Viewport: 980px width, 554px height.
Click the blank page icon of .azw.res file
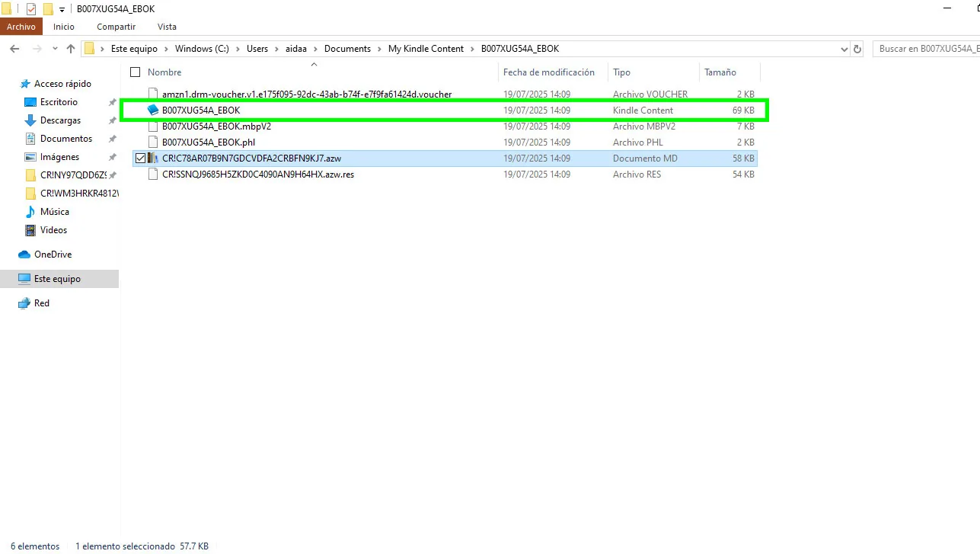point(153,175)
